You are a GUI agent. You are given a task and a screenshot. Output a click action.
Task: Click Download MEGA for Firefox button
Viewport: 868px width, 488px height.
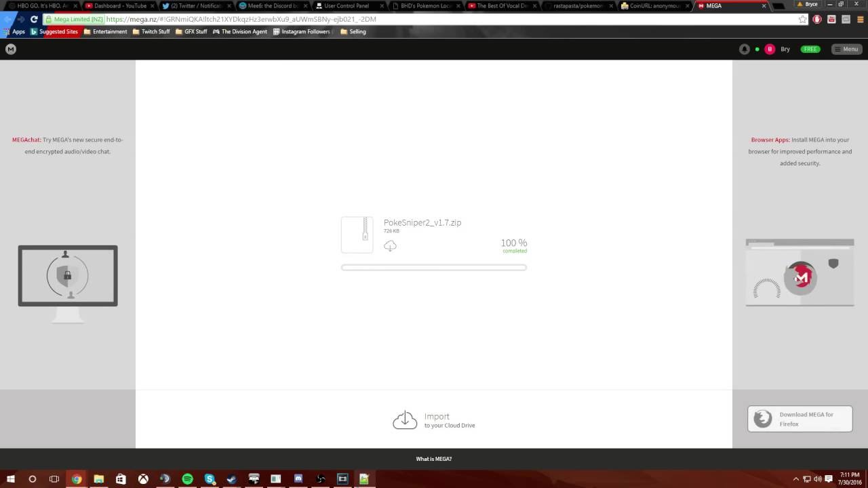click(800, 419)
